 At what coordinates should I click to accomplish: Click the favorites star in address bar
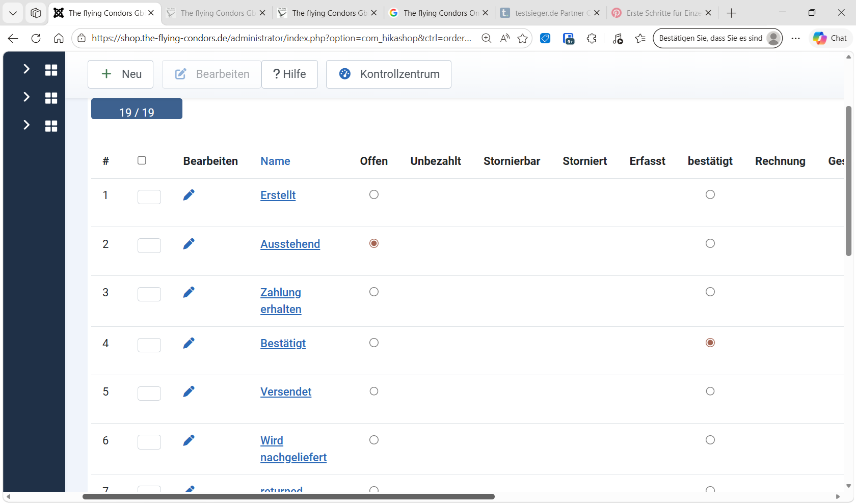(522, 38)
